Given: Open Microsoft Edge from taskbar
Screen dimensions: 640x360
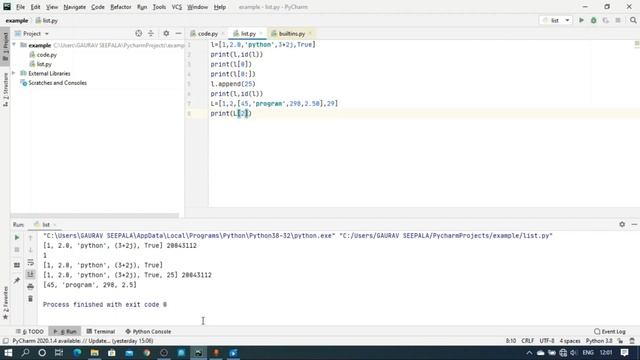Looking at the screenshot, I should click(77, 353).
